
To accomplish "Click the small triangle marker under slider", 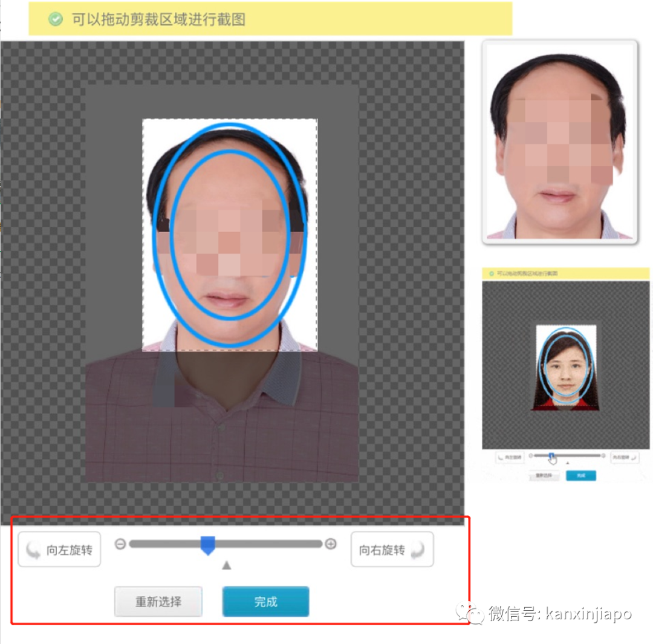I will [x=227, y=565].
